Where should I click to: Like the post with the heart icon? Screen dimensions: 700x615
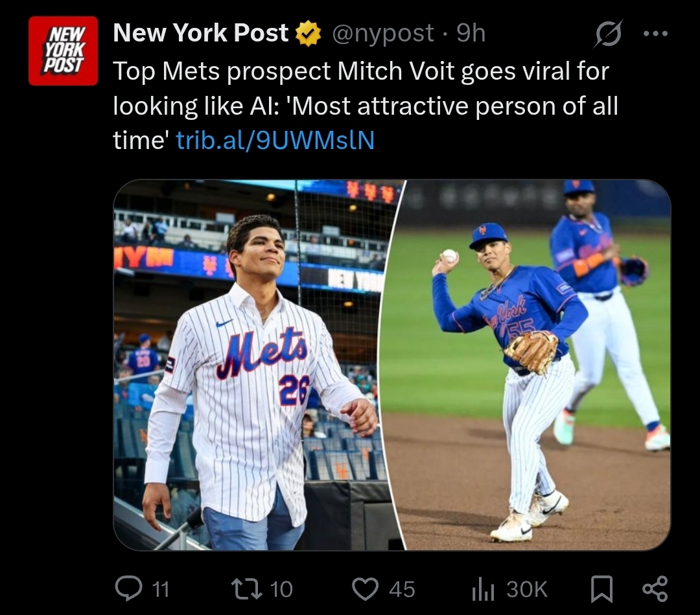click(365, 588)
